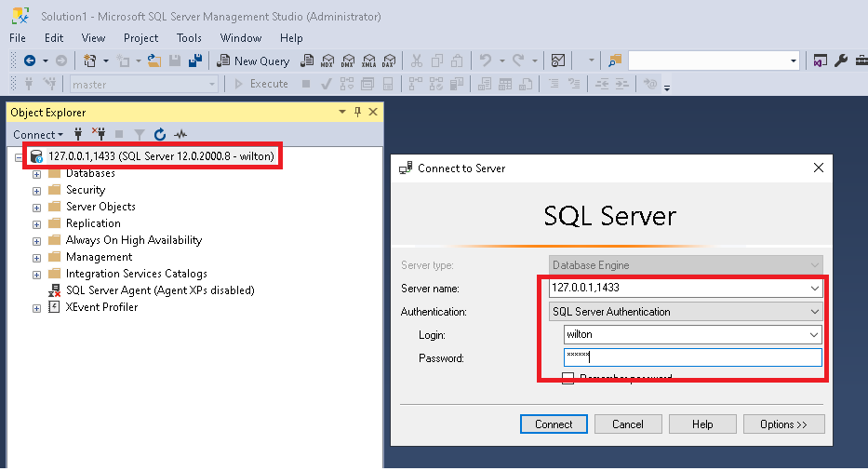
Task: Open the find combo box dropdown
Action: [794, 61]
